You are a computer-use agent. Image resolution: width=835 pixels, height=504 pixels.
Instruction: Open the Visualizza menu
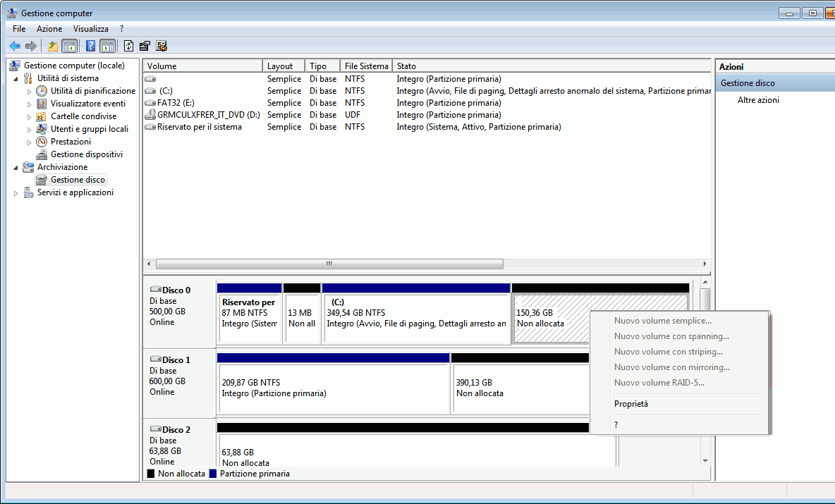pos(91,29)
